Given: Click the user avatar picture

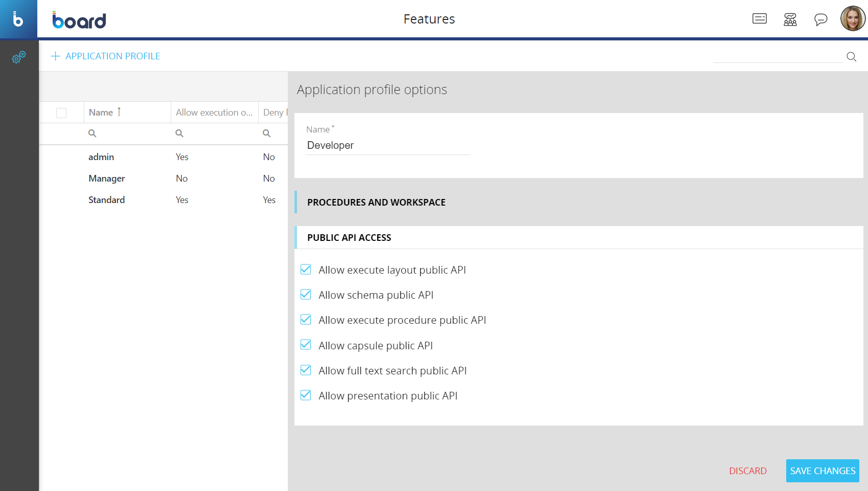Looking at the screenshot, I should 852,19.
